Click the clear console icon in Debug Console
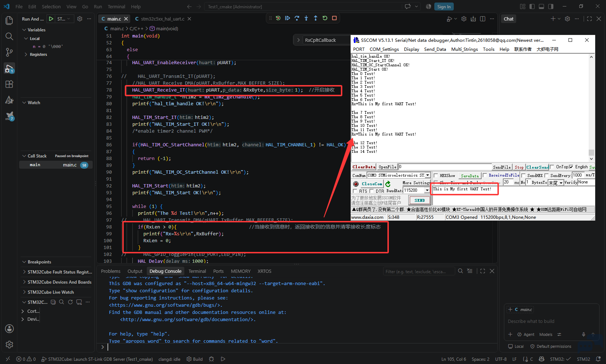 470,271
